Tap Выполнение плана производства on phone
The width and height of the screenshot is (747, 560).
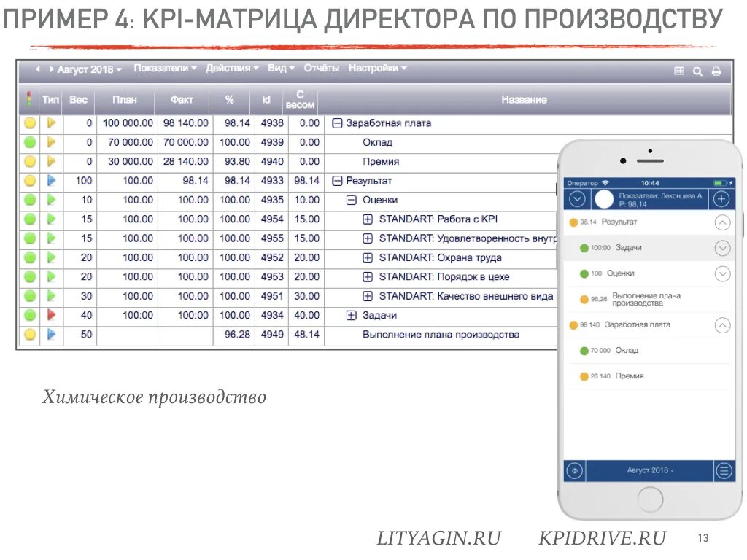pos(649,299)
